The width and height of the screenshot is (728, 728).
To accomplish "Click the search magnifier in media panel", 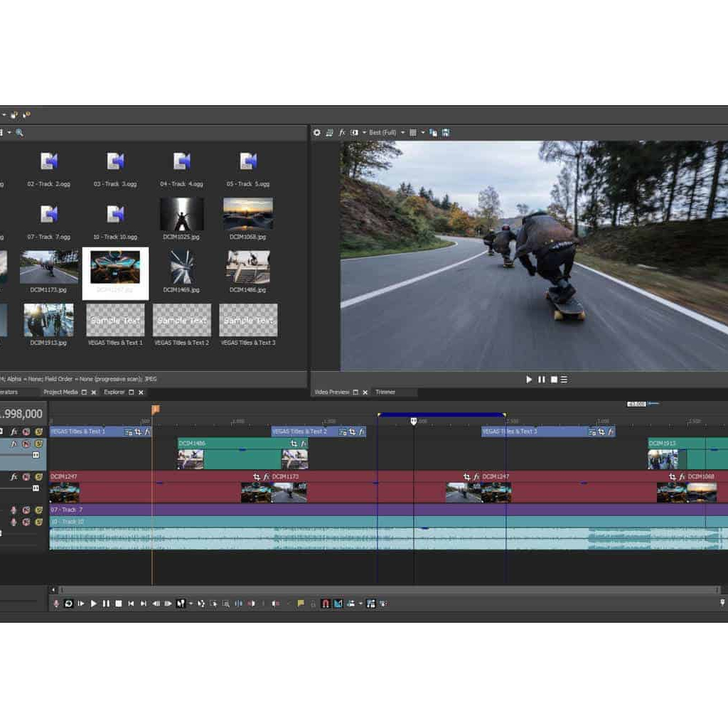I will 20,133.
